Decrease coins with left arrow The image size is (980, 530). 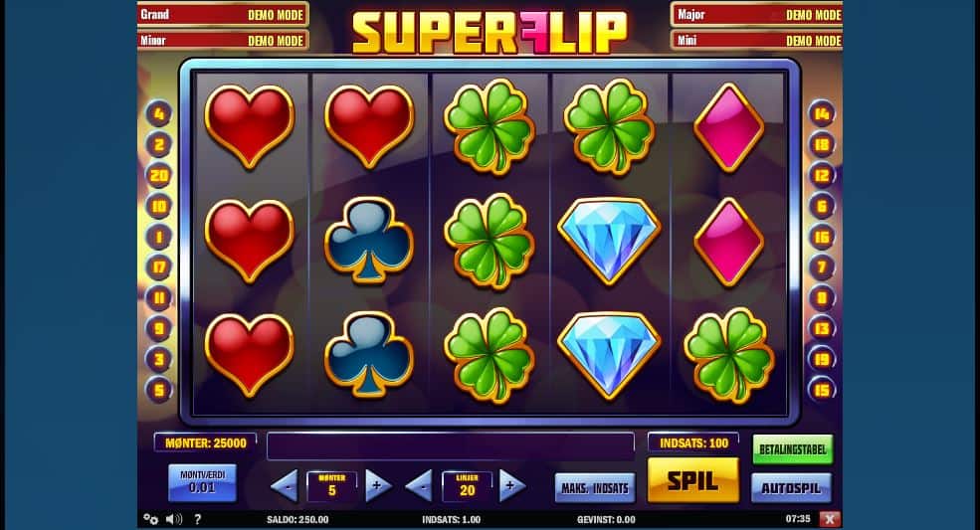tap(285, 485)
